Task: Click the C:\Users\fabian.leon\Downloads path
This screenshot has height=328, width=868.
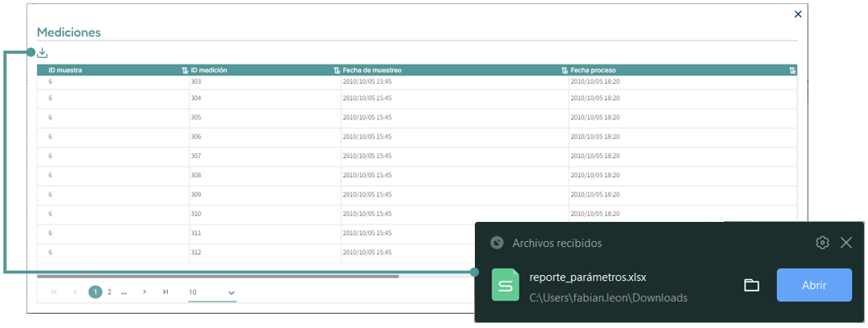Action: (608, 298)
